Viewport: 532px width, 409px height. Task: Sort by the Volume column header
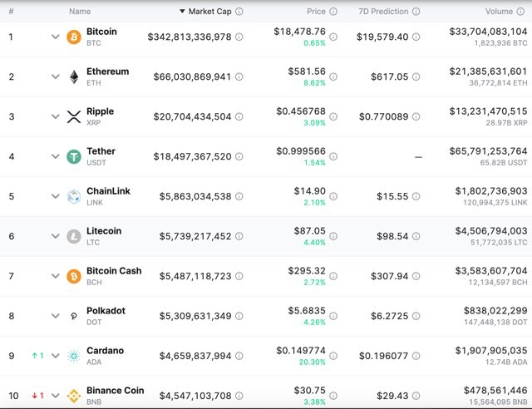click(x=499, y=12)
